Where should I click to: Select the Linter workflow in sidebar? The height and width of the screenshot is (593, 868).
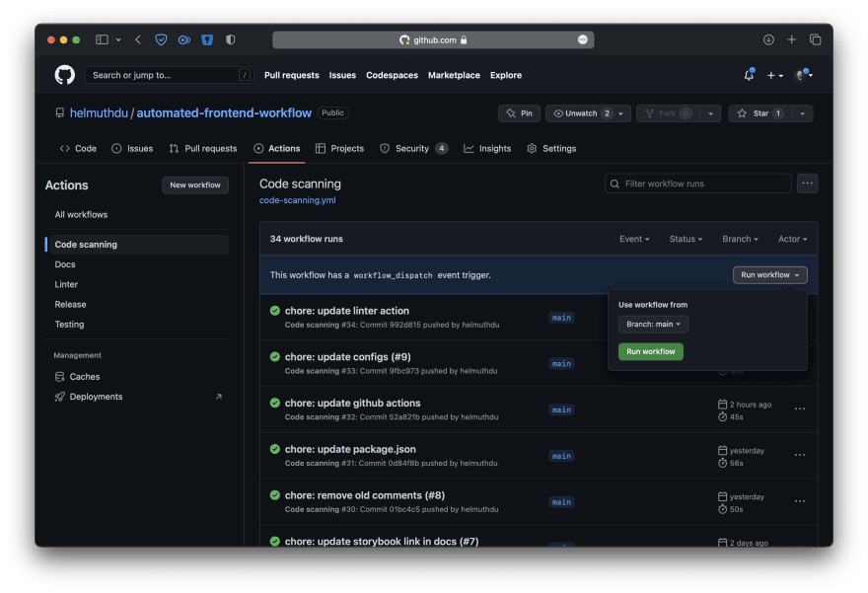[66, 284]
